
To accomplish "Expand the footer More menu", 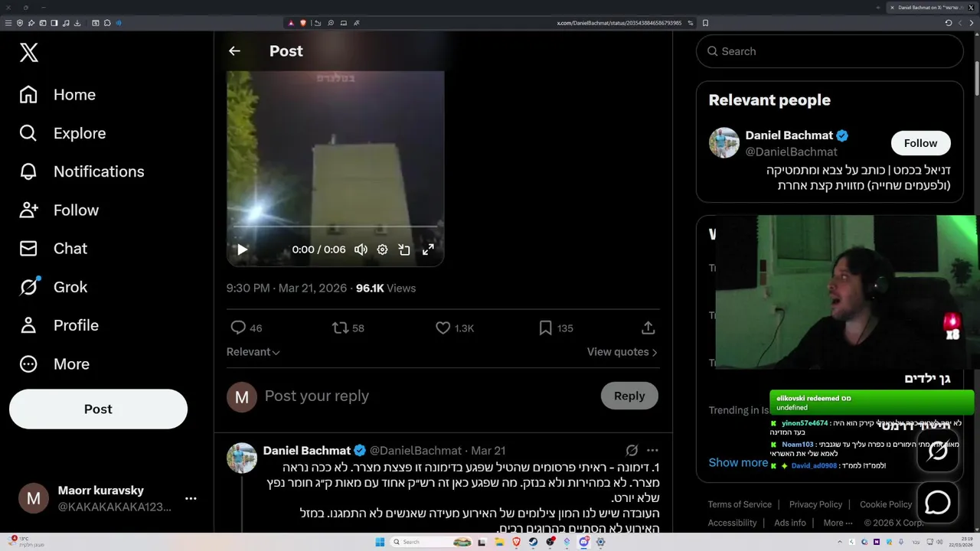I will pyautogui.click(x=838, y=523).
